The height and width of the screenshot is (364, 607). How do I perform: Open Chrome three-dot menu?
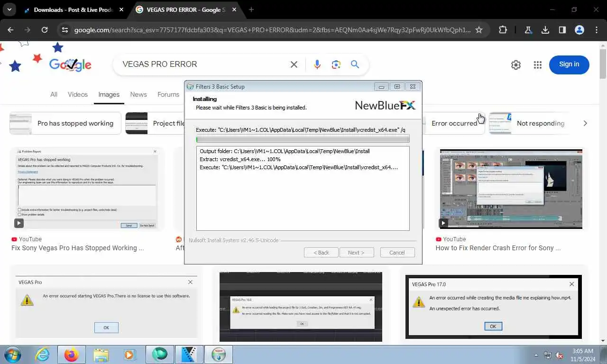(597, 30)
